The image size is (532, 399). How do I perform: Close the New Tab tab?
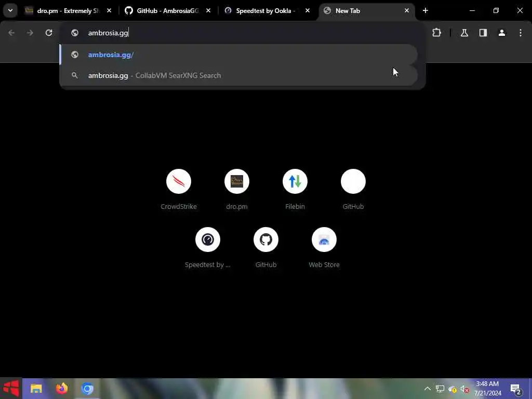[x=407, y=10]
